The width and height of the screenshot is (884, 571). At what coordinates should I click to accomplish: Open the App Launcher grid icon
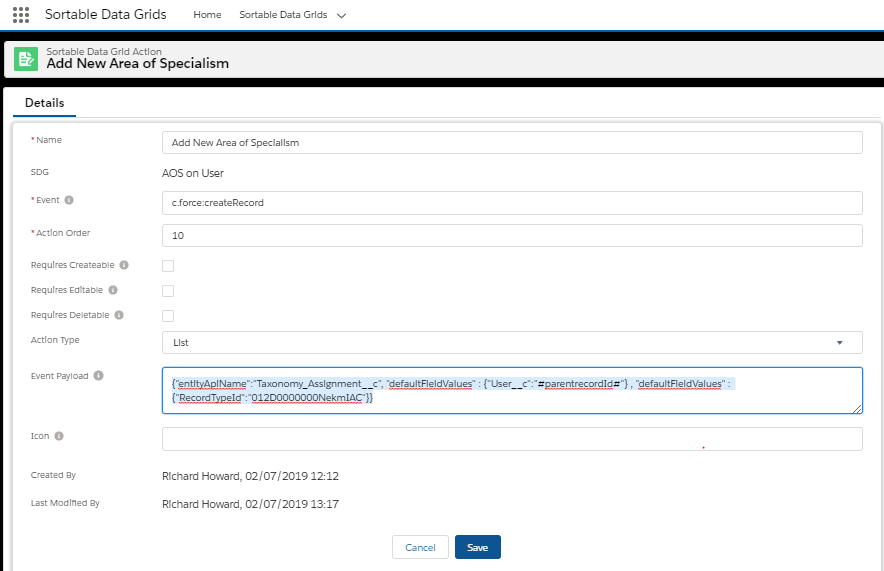pos(21,15)
